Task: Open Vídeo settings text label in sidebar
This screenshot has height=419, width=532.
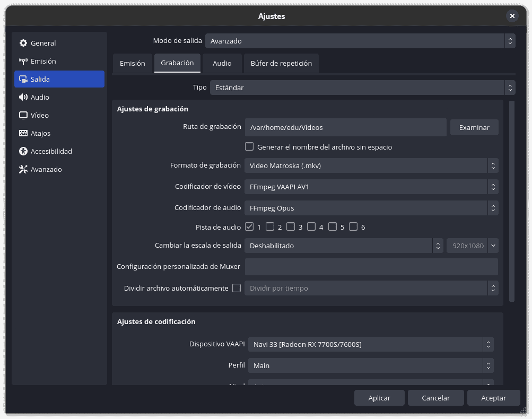Action: coord(39,115)
